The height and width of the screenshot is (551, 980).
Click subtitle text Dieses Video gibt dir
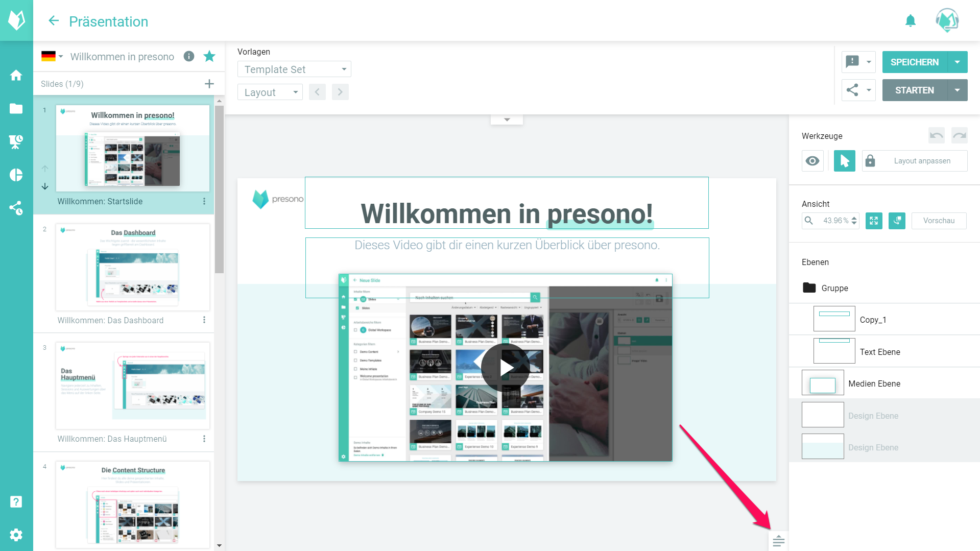507,245
